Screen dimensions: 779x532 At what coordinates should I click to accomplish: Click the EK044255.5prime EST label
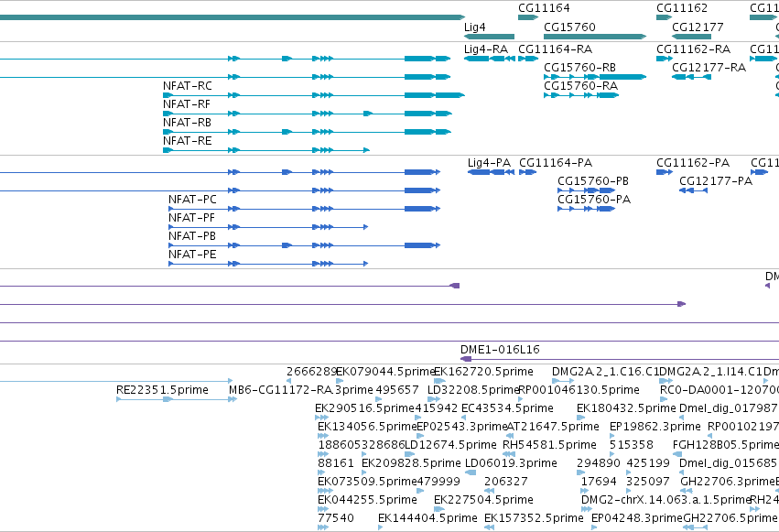point(367,500)
